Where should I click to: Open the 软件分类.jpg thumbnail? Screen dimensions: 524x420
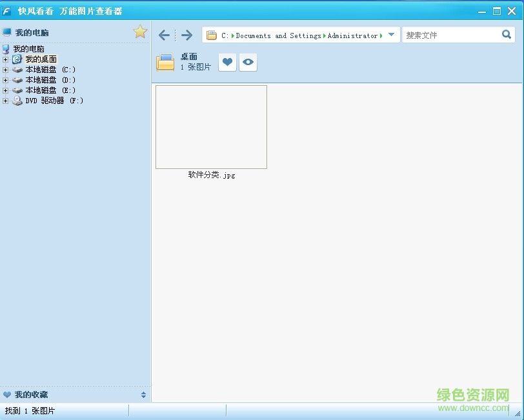tap(211, 127)
